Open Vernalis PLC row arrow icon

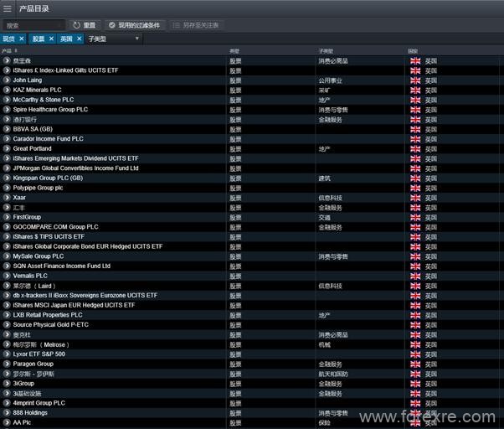click(x=7, y=276)
